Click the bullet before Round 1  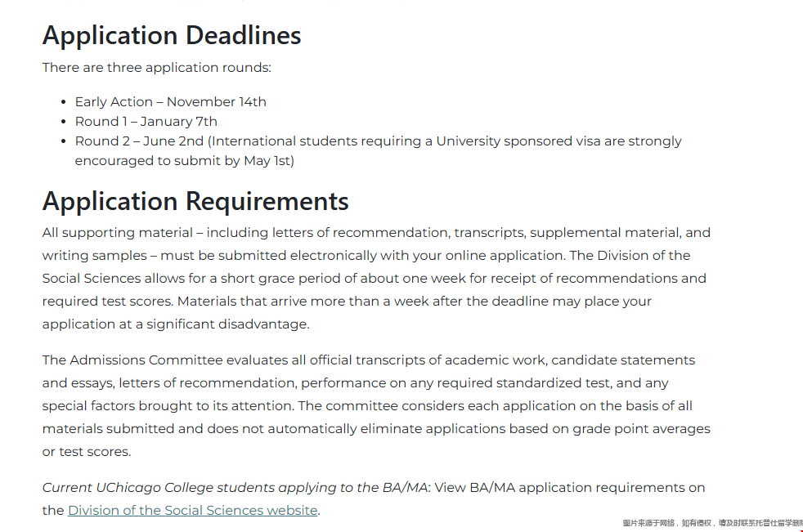tap(63, 123)
